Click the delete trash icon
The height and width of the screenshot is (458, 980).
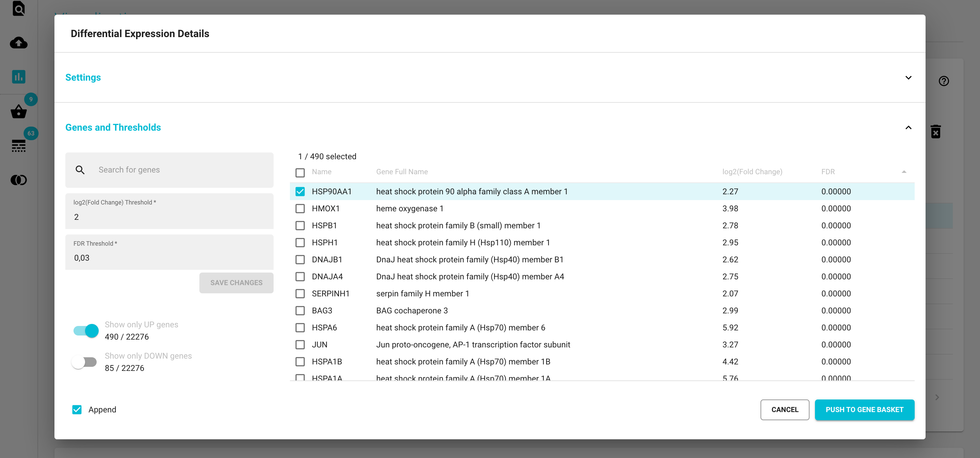[x=935, y=132]
